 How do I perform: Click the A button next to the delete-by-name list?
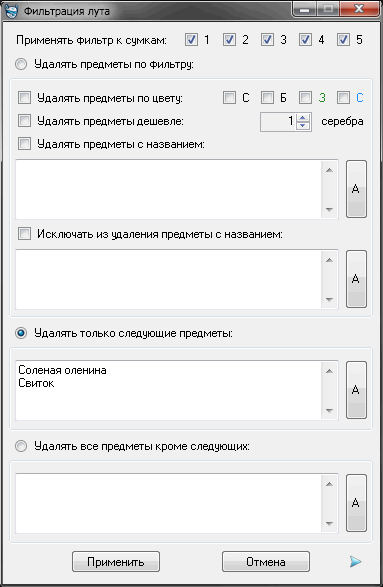pyautogui.click(x=356, y=189)
